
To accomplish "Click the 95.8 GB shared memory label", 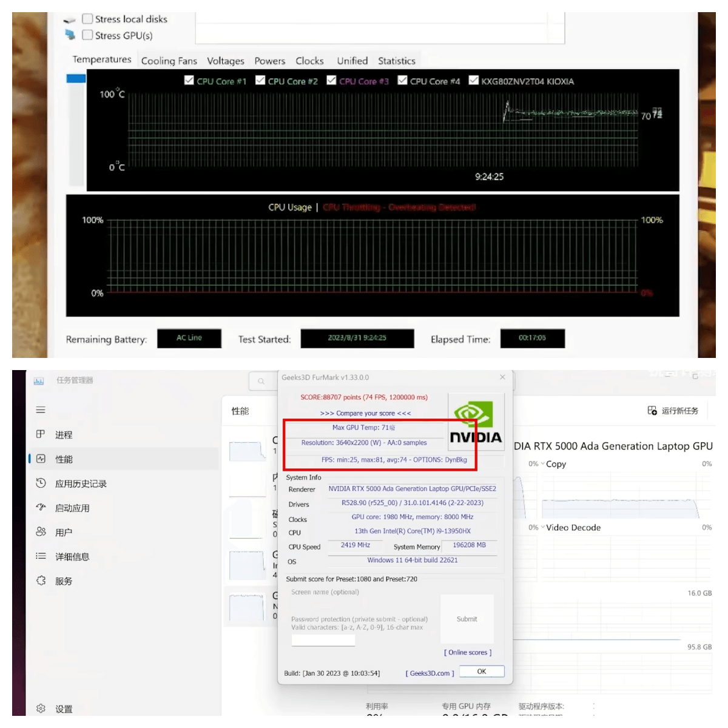I will (x=699, y=647).
